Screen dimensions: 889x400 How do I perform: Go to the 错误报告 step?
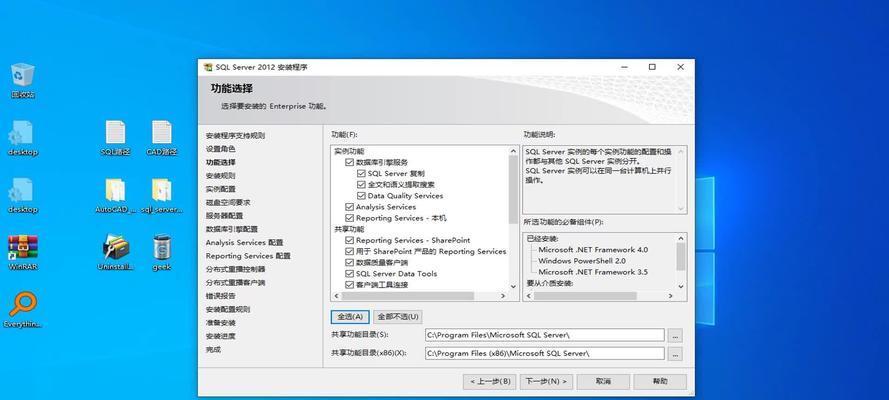coord(221,296)
